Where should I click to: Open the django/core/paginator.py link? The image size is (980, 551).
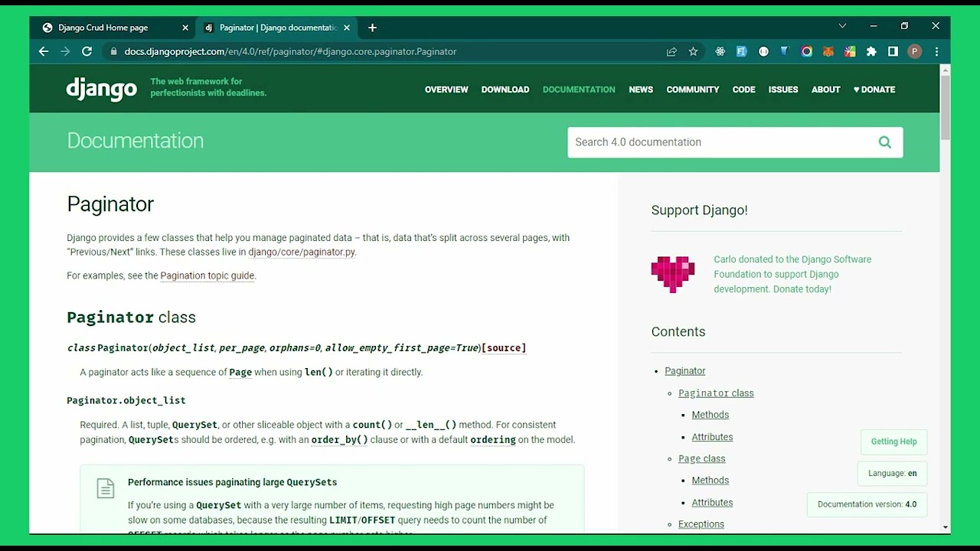click(302, 252)
